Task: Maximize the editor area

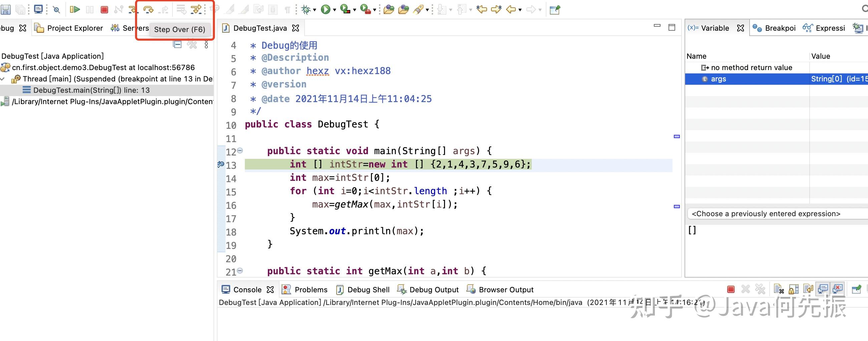Action: pyautogui.click(x=672, y=28)
